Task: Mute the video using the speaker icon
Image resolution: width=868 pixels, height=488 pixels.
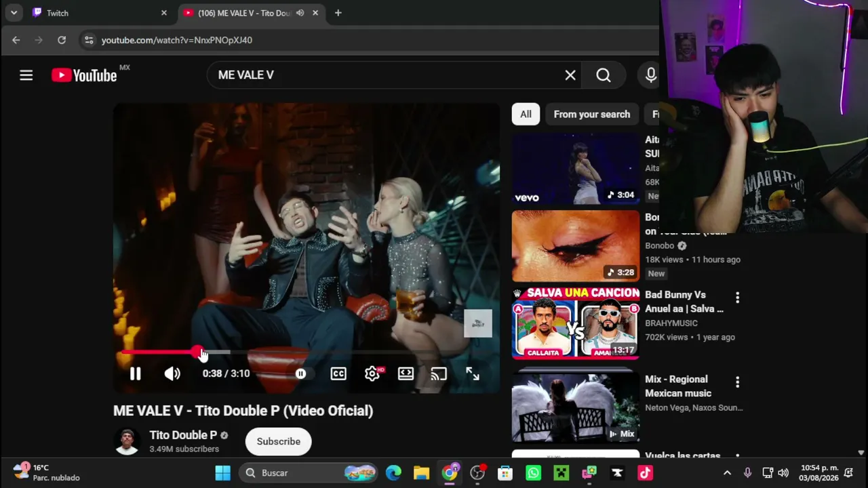Action: point(172,373)
